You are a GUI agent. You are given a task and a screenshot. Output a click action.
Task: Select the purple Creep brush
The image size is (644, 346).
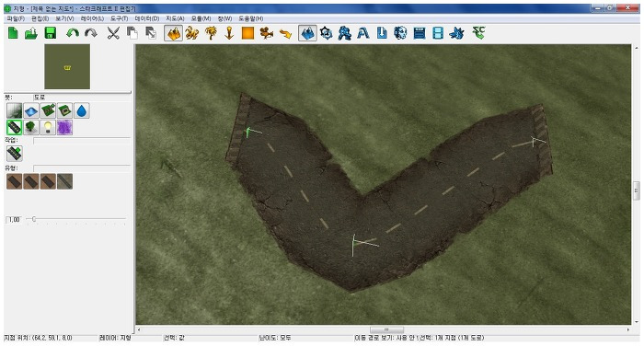(65, 127)
